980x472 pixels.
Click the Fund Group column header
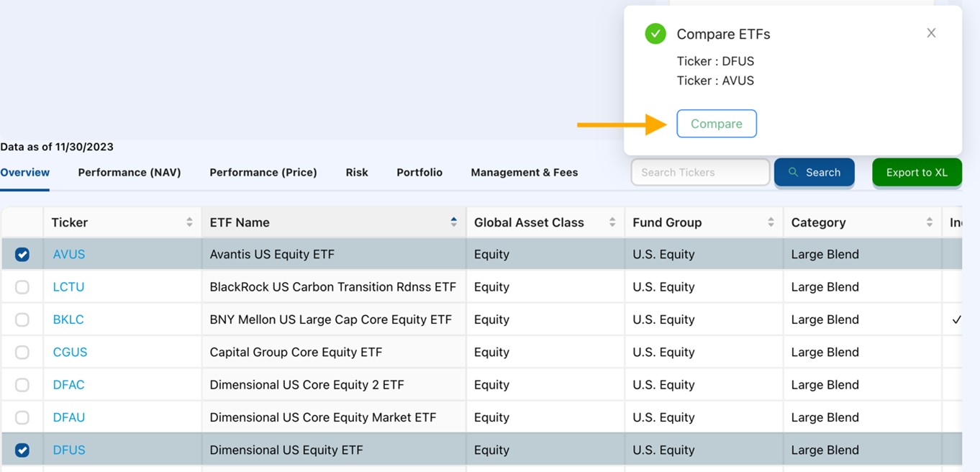click(704, 222)
